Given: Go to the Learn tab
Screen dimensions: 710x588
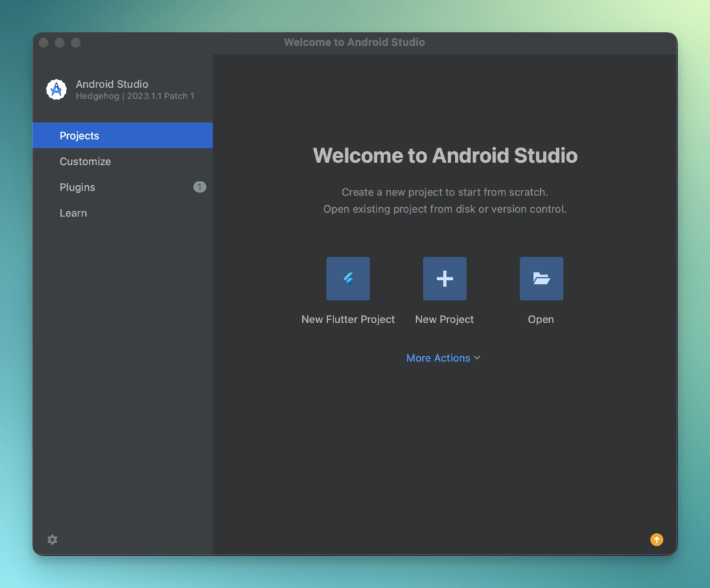Looking at the screenshot, I should point(123,213).
